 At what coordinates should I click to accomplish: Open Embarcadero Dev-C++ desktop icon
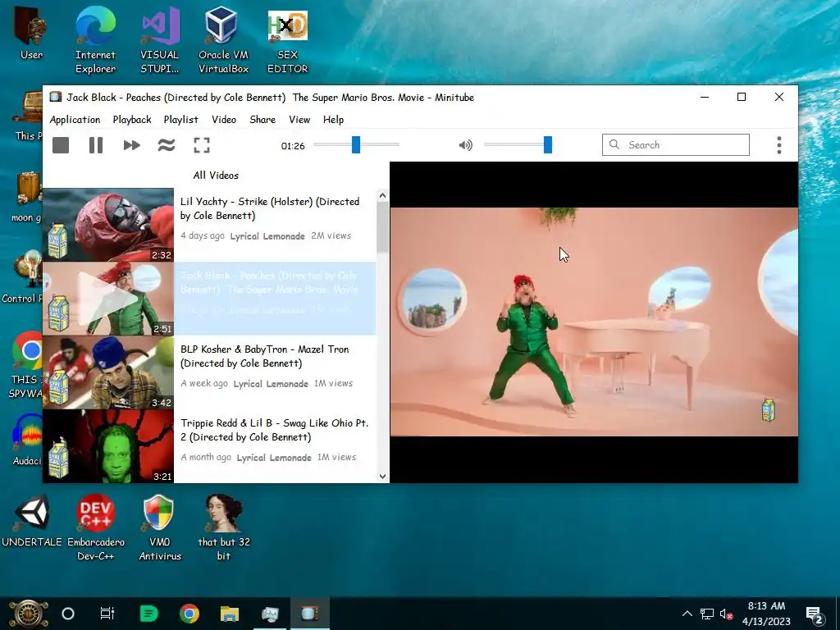(95, 527)
